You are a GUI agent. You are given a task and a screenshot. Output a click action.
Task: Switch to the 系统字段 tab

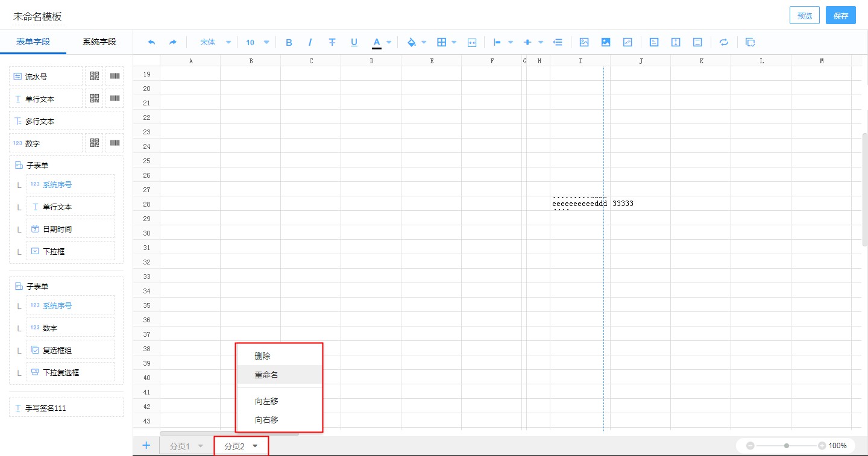pos(99,42)
